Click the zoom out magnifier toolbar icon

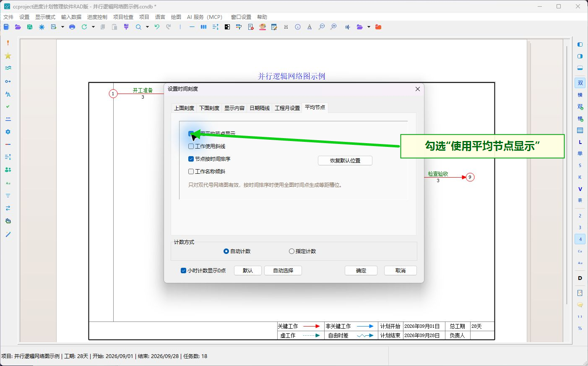coord(322,27)
